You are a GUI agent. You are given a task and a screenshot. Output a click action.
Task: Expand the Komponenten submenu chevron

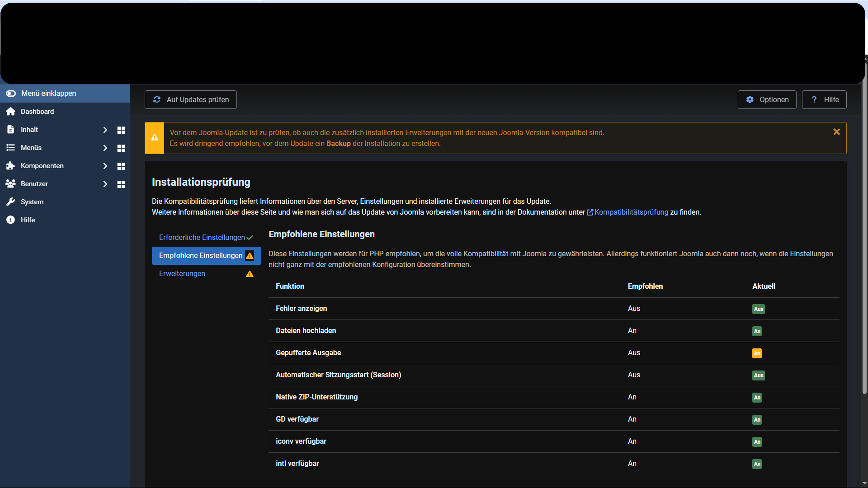tap(105, 166)
